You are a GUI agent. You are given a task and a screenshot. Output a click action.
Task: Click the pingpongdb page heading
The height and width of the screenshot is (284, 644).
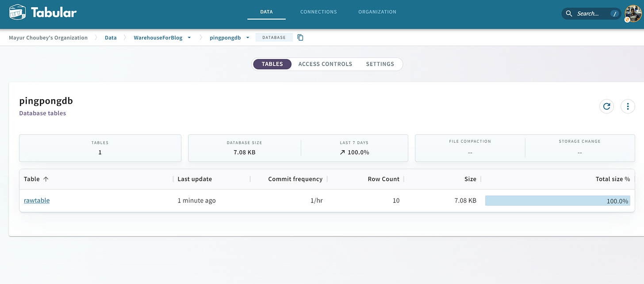coord(46,101)
